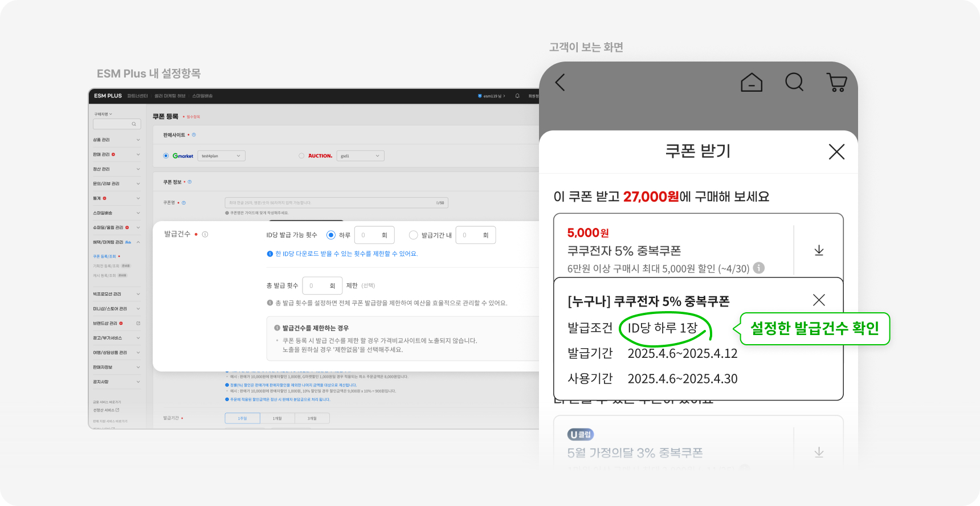980x506 pixels.
Task: Click the search icon in the sidebar search box
Action: pyautogui.click(x=134, y=124)
